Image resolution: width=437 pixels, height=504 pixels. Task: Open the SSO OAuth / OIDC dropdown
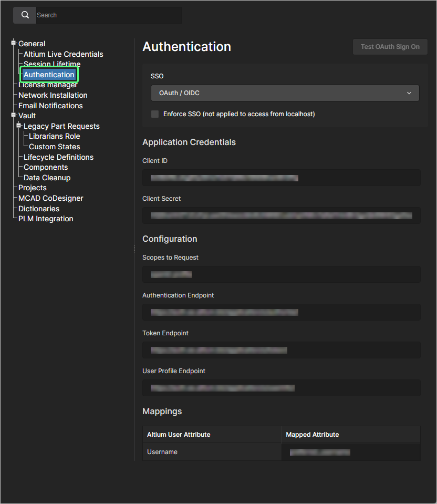(x=285, y=93)
